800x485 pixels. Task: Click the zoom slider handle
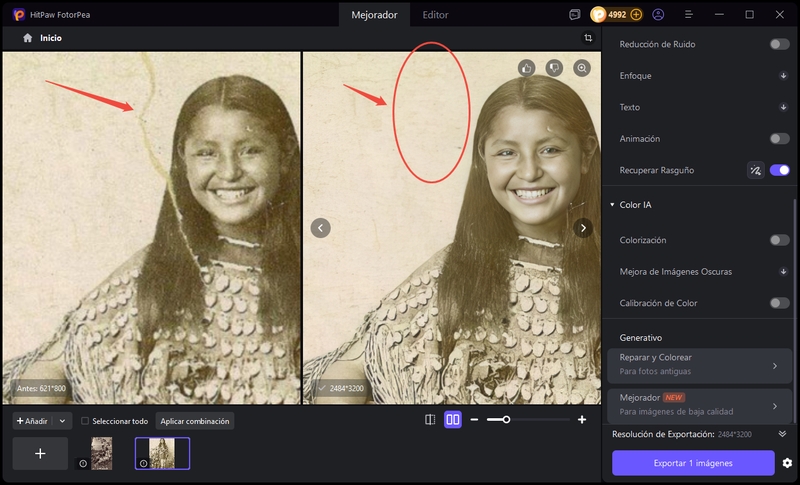(506, 420)
